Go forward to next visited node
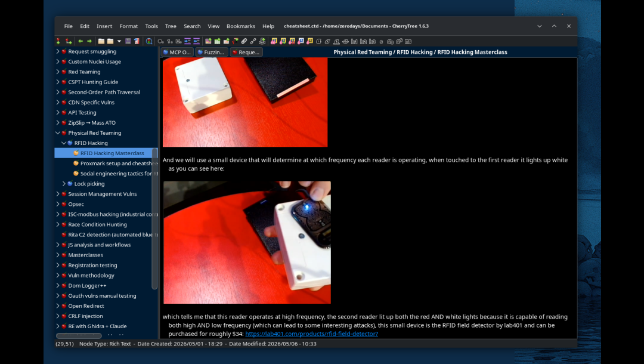Screen dimensions: 644x364 click(x=89, y=41)
